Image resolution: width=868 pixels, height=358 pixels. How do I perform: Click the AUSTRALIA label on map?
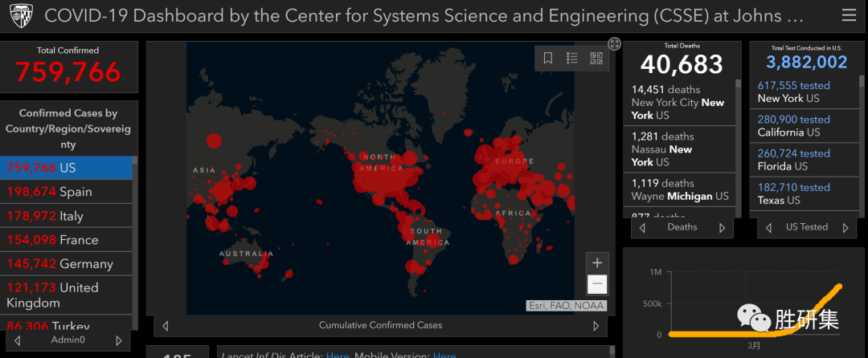(x=247, y=254)
